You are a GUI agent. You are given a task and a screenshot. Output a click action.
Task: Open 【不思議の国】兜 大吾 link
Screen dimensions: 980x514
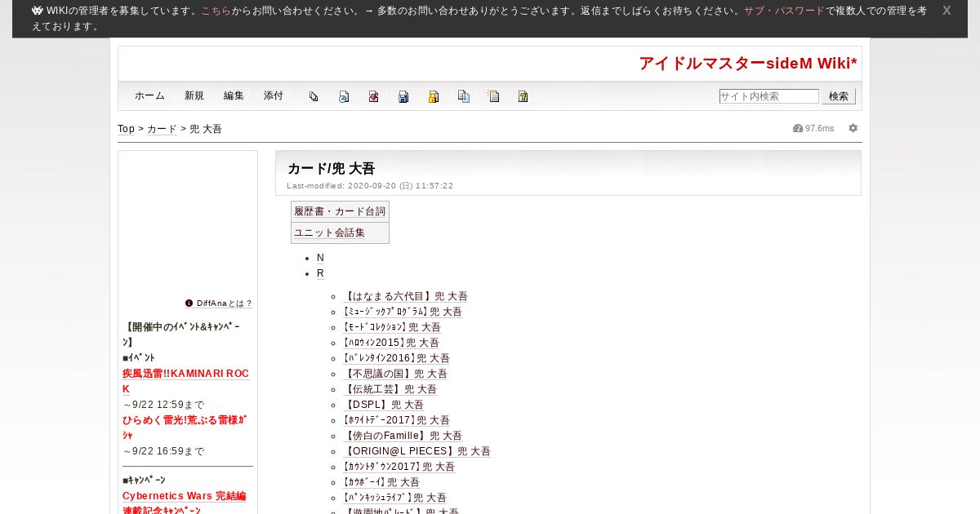click(x=394, y=374)
